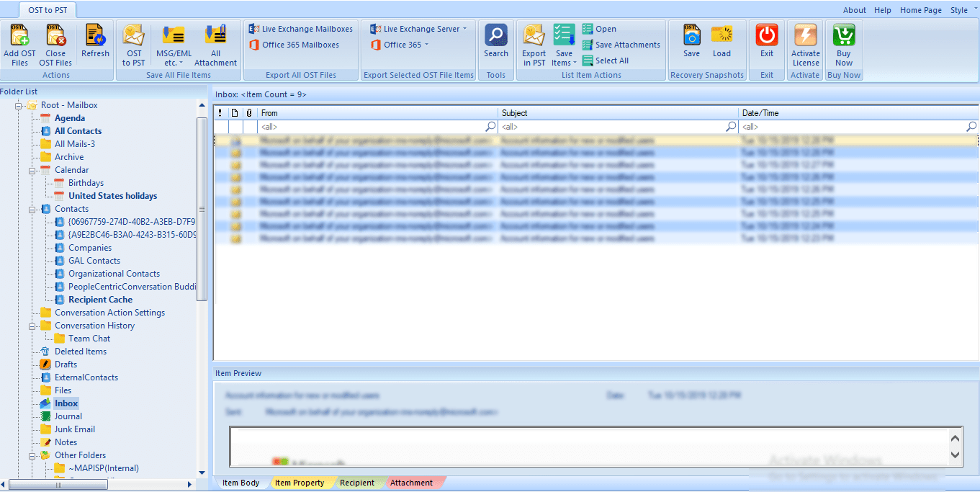Image resolution: width=980 pixels, height=492 pixels.
Task: Select the GAL Contacts folder
Action: pyautogui.click(x=94, y=261)
